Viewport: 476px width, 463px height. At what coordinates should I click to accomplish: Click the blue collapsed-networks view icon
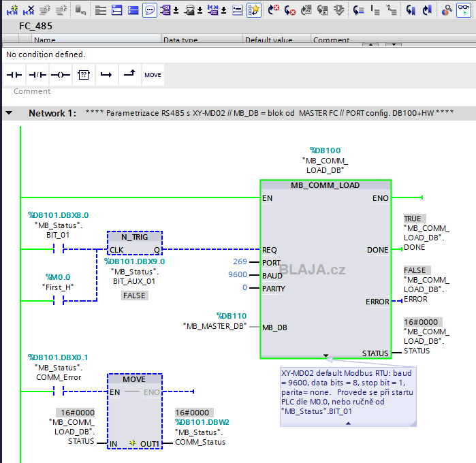coord(133,10)
